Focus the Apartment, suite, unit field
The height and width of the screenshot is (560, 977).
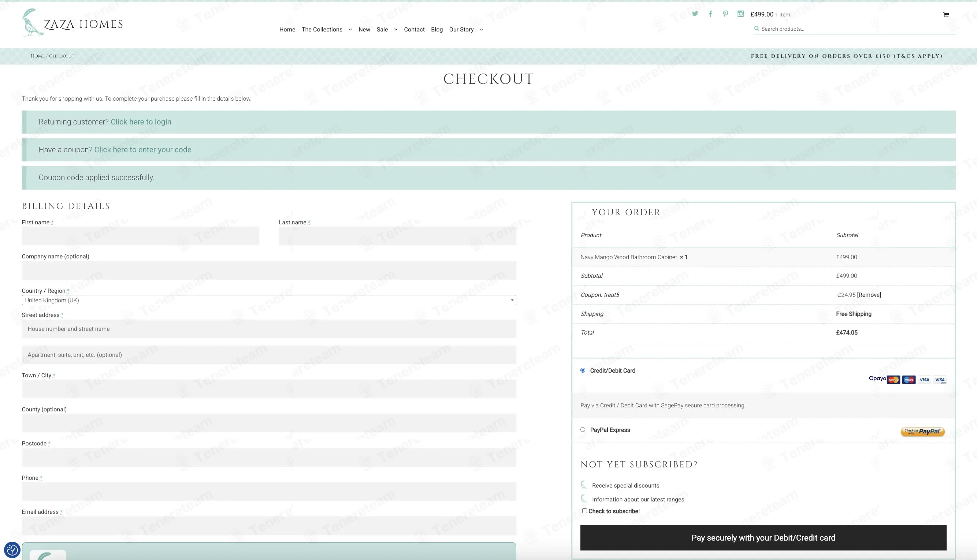coord(268,355)
